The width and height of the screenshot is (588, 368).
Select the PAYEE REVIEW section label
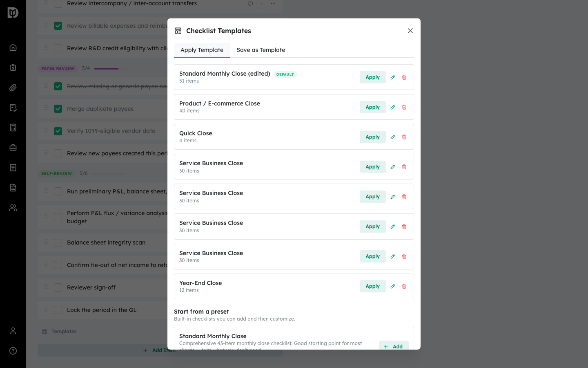[x=58, y=69]
